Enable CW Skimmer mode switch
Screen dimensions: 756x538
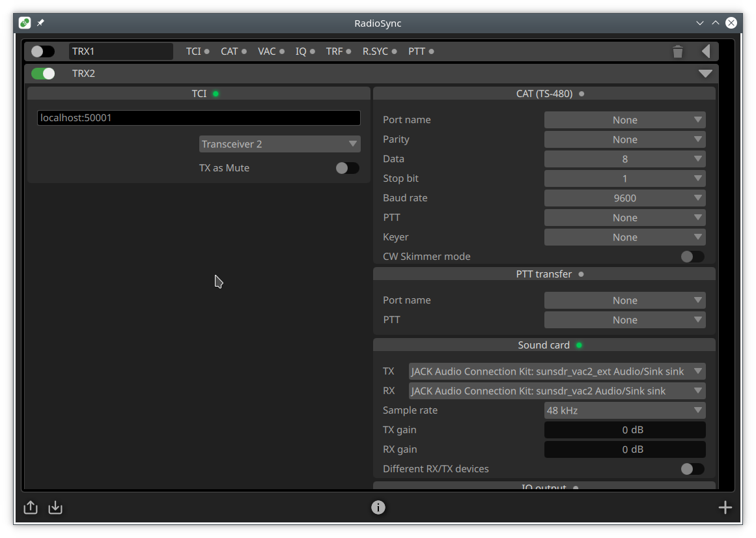tap(692, 257)
